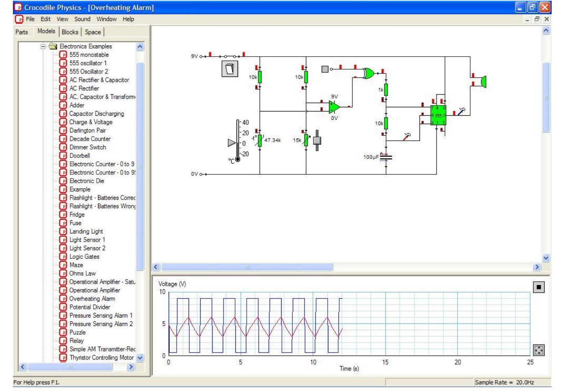
Task: Click the circuit canvas scroll-right arrow
Action: pos(537,267)
